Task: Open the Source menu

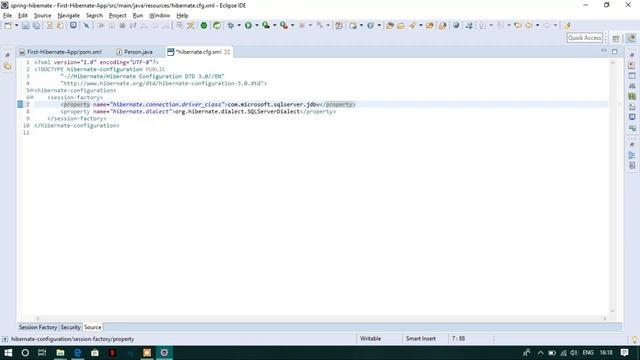Action: [42, 16]
